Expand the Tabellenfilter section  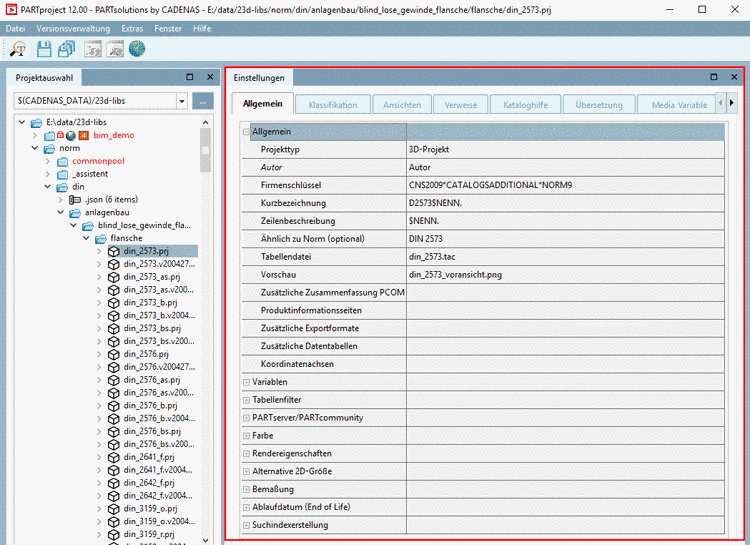click(247, 400)
